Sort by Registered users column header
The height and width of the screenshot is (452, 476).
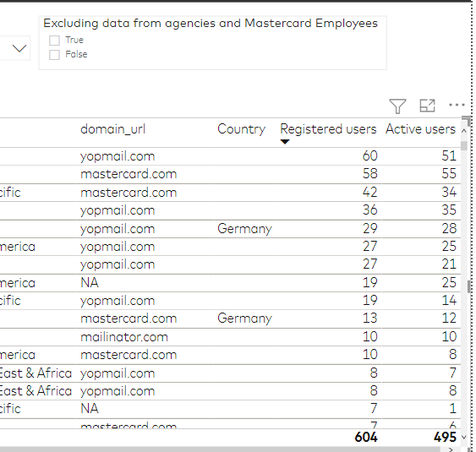point(328,129)
